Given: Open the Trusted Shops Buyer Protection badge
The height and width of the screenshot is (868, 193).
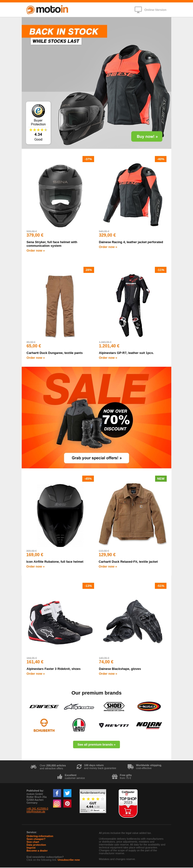Looking at the screenshot, I should 38,123.
